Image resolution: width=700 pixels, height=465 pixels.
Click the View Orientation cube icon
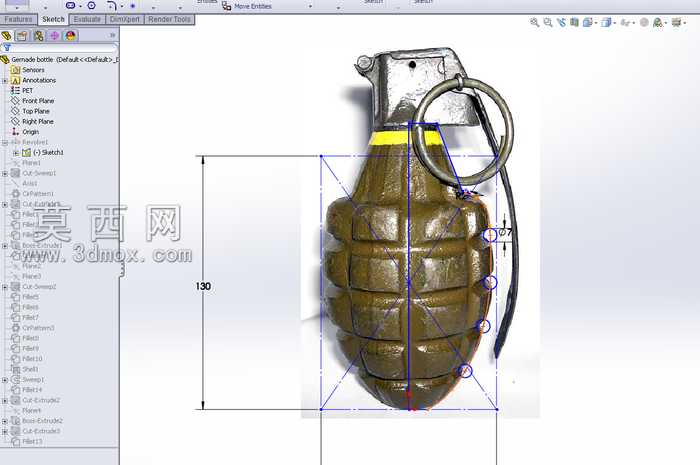pos(588,22)
